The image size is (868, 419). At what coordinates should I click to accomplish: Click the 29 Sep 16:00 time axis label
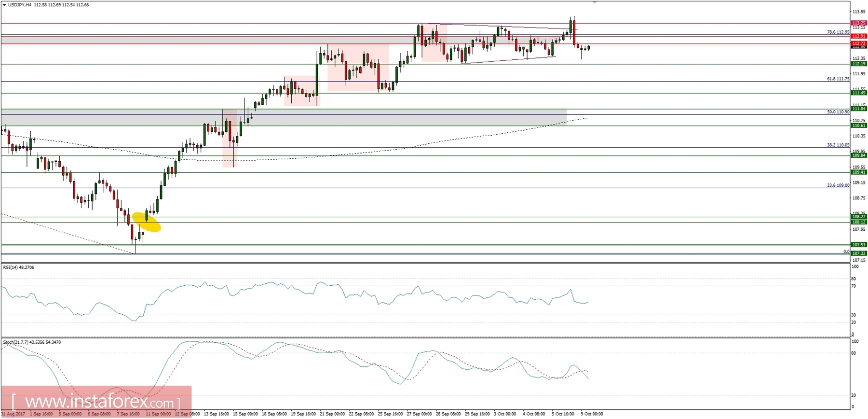point(477,414)
